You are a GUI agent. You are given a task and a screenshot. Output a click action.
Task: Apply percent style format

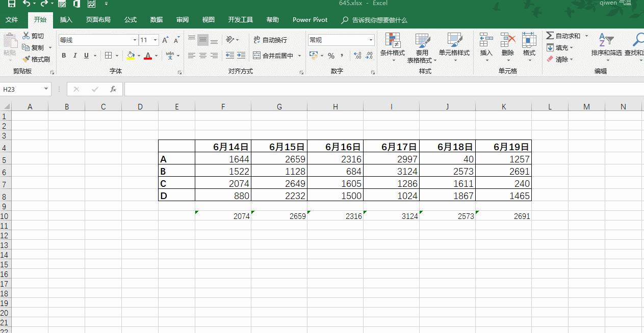(x=331, y=55)
